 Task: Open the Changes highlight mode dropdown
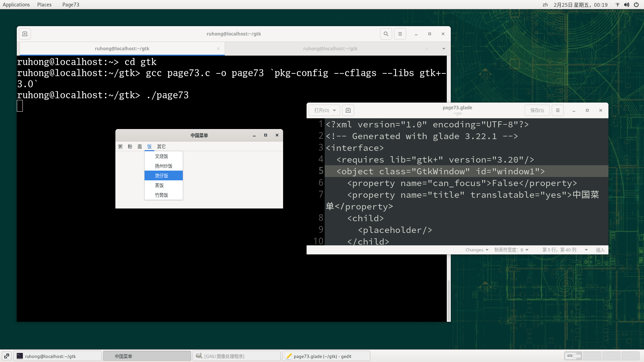(477, 250)
